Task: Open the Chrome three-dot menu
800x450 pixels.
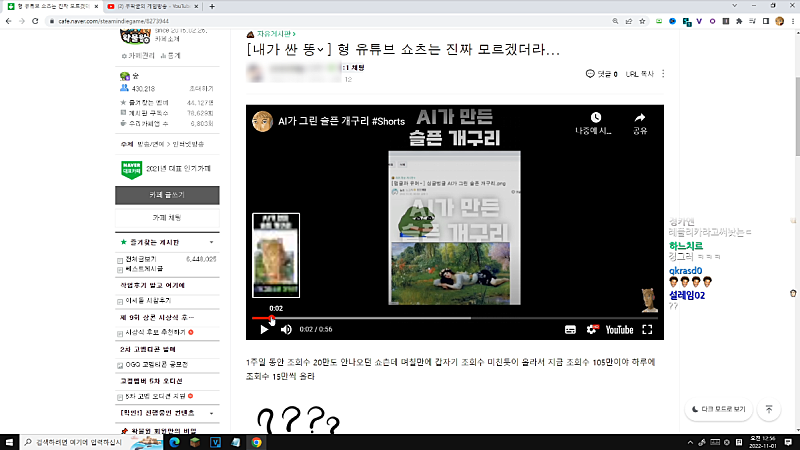Action: click(793, 21)
